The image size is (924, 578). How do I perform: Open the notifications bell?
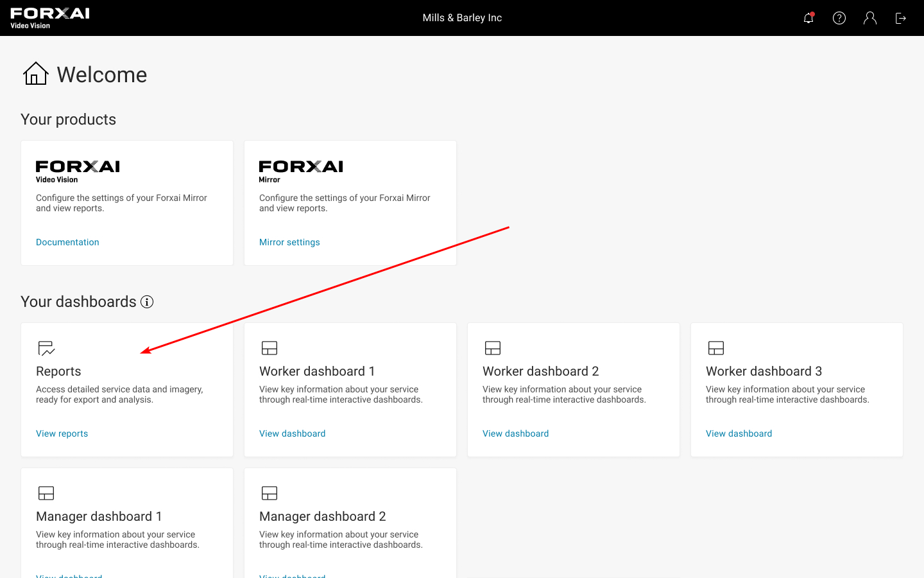pyautogui.click(x=809, y=18)
